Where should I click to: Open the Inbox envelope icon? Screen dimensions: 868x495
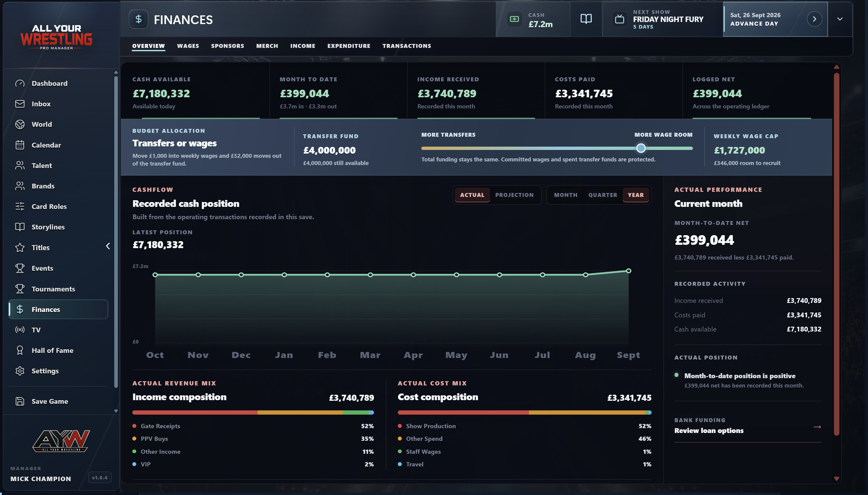(20, 104)
